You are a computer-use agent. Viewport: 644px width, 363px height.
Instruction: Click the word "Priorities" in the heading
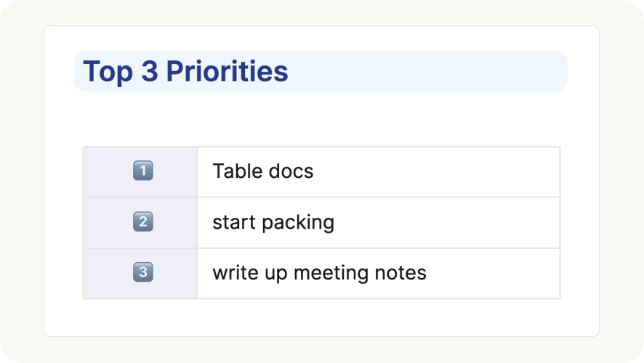click(x=227, y=71)
